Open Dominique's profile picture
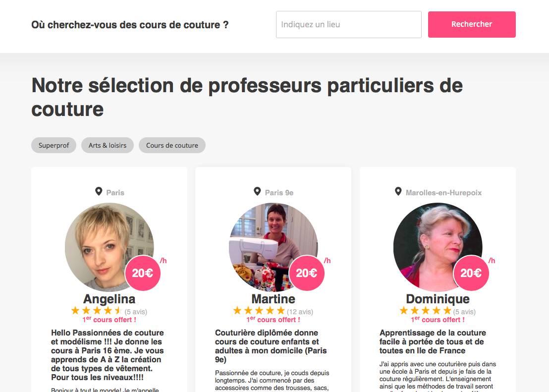 pyautogui.click(x=438, y=247)
